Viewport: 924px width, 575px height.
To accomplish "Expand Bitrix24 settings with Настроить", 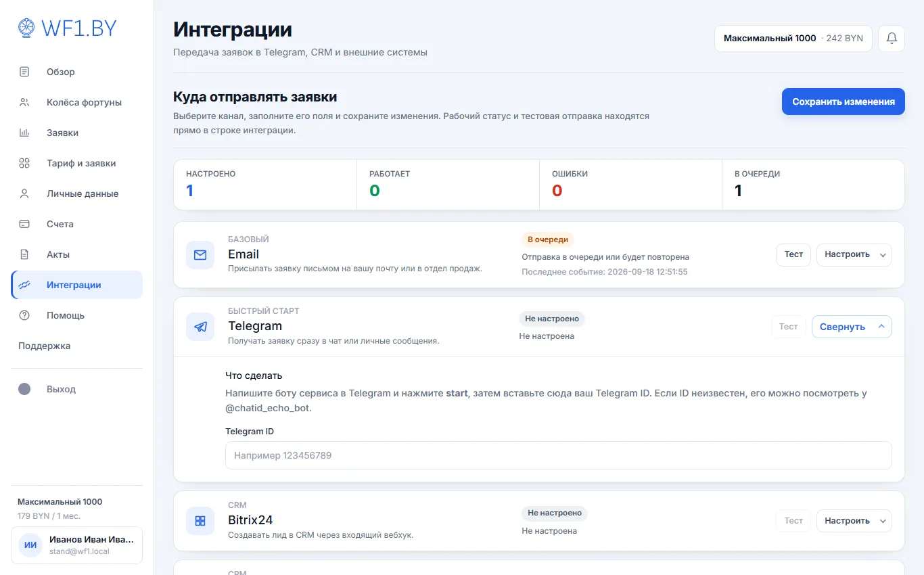I will (854, 521).
